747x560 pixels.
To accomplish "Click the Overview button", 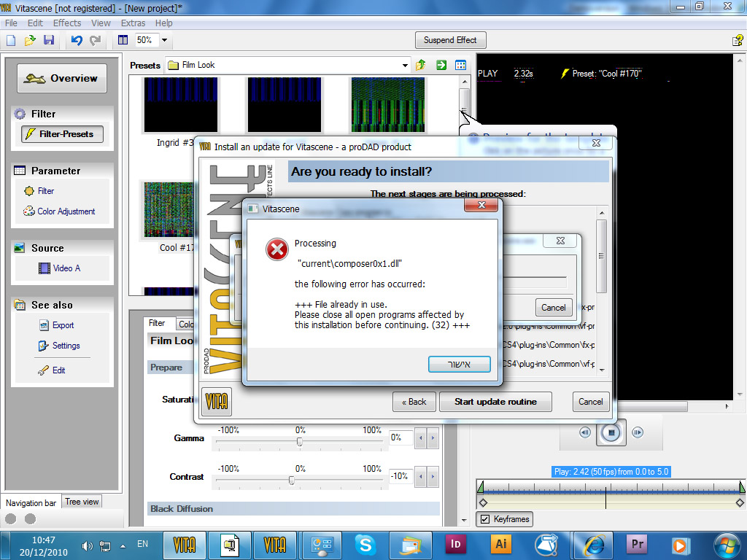I will [62, 78].
